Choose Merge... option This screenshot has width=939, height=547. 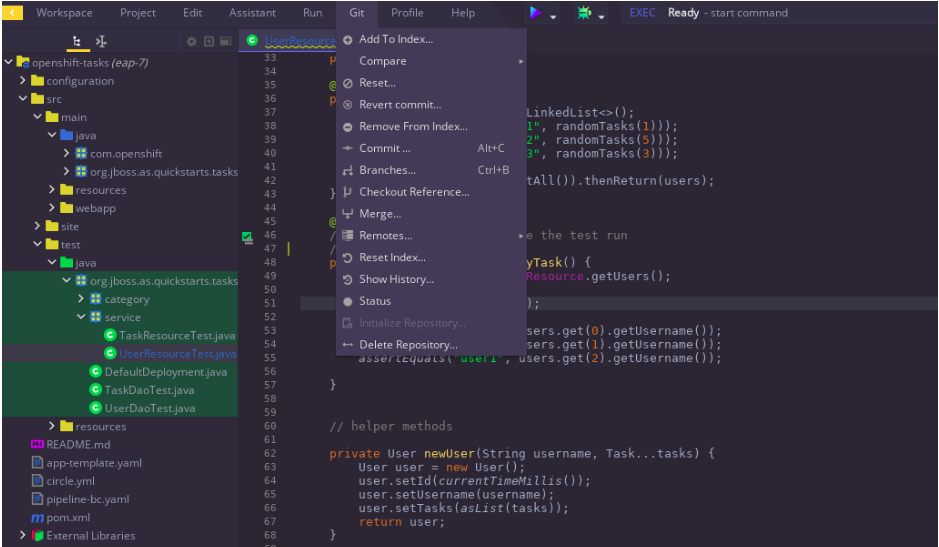431,214
